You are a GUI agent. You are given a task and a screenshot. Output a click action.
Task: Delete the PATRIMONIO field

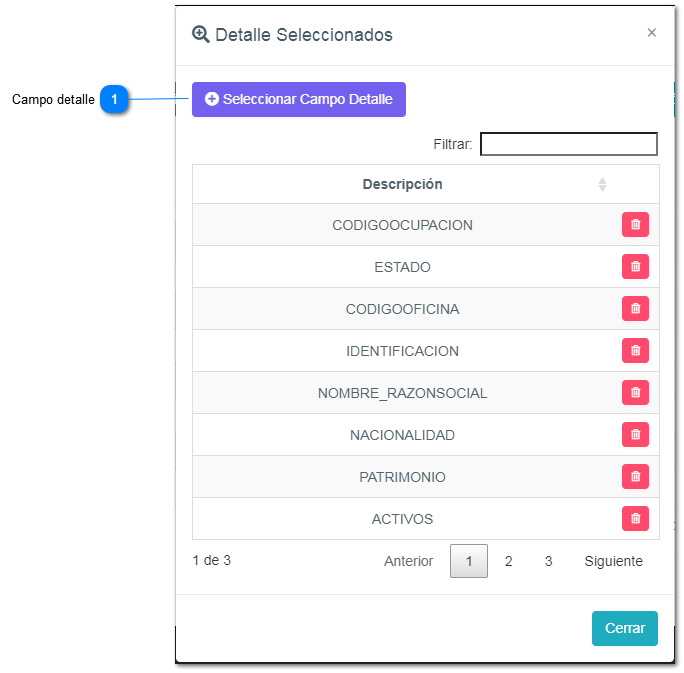[x=635, y=477]
